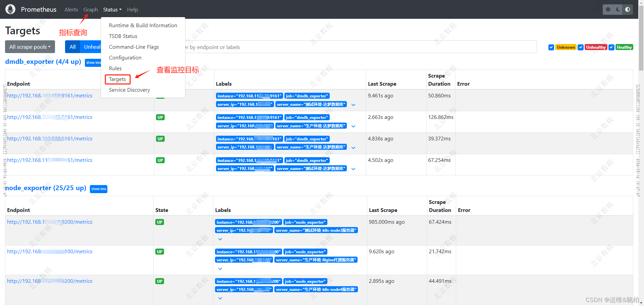Open the All scrape pools dropdown
The height and width of the screenshot is (306, 644).
click(30, 47)
